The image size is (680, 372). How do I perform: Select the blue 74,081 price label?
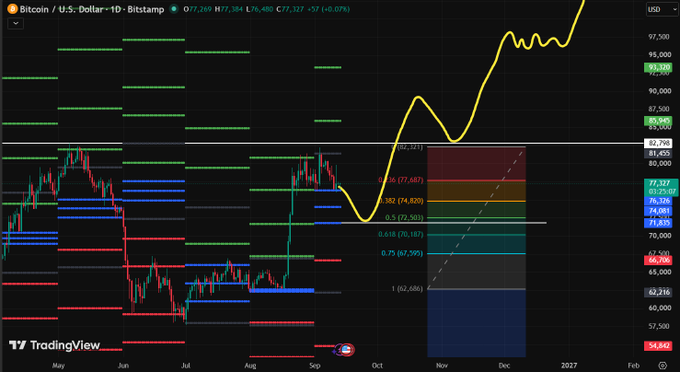(x=659, y=211)
